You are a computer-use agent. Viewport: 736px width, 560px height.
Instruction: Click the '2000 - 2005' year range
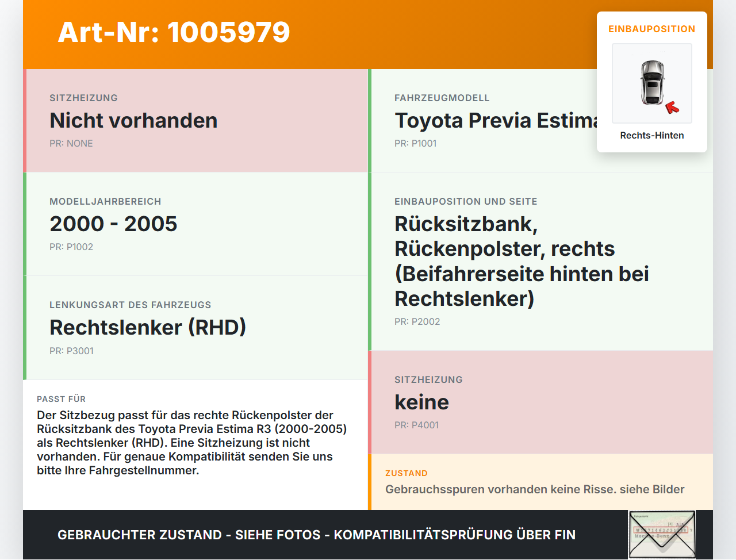coord(113,224)
